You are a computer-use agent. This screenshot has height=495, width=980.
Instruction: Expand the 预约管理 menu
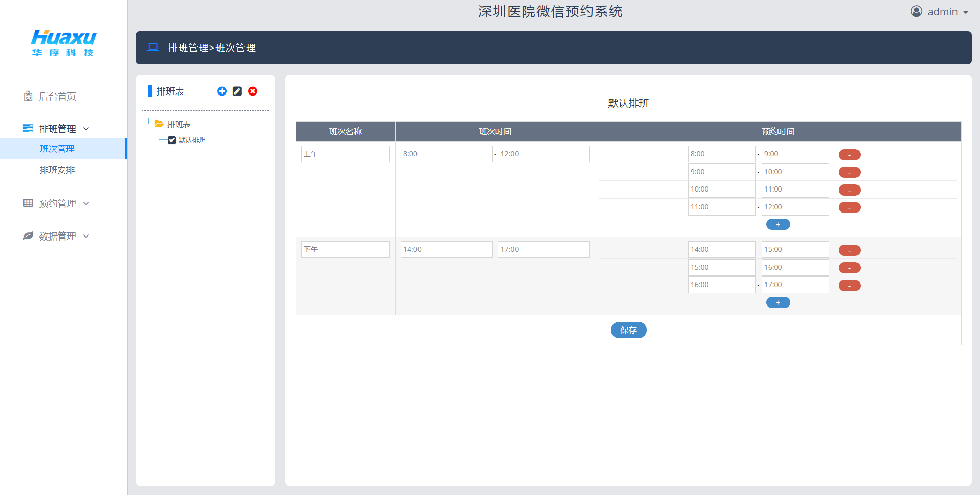click(57, 203)
